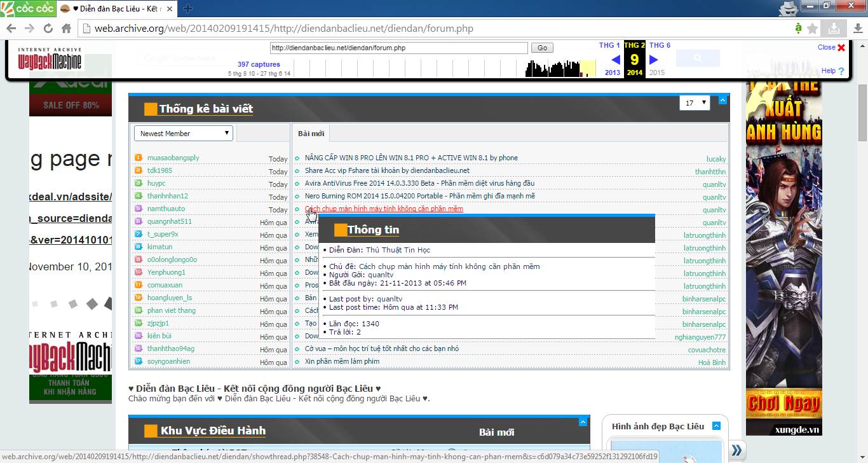Select the Bài mới tab
The width and height of the screenshot is (868, 463).
point(311,133)
